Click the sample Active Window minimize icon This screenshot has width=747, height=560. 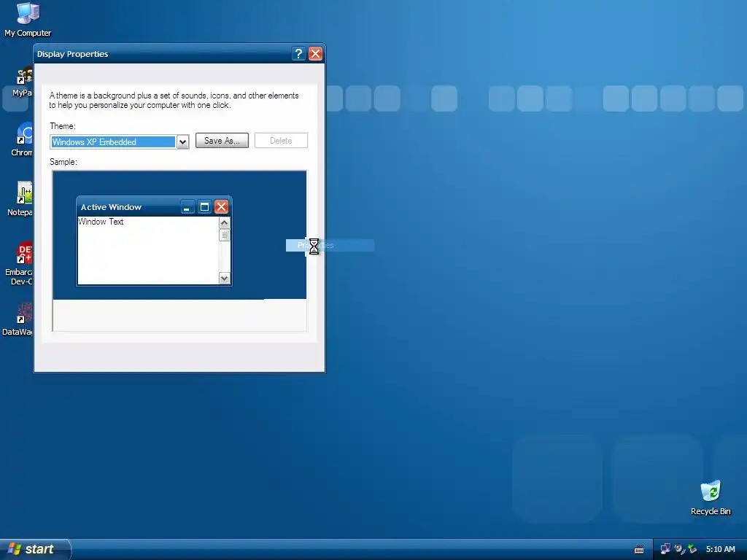(x=187, y=207)
